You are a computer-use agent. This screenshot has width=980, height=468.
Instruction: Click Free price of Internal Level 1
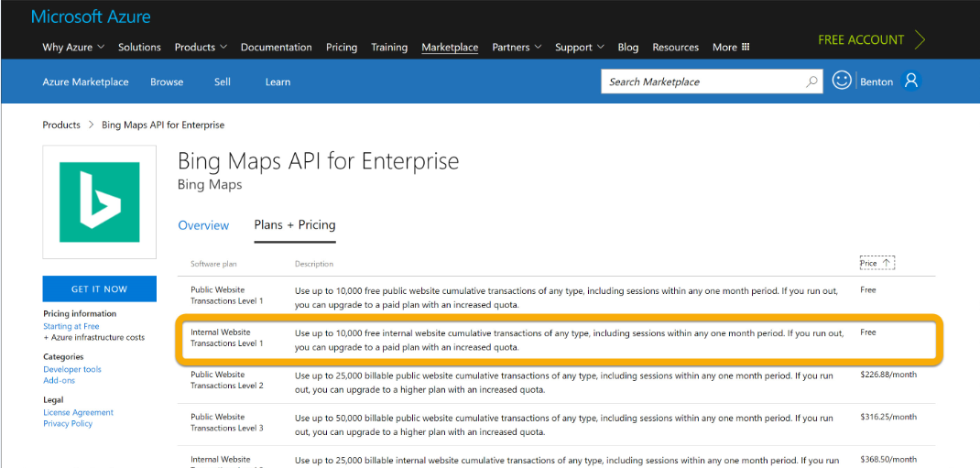click(867, 332)
